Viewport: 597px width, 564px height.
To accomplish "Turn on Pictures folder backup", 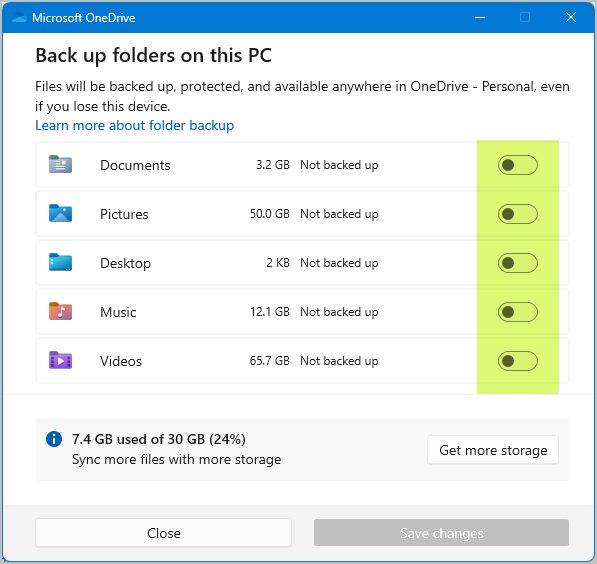I will (517, 214).
